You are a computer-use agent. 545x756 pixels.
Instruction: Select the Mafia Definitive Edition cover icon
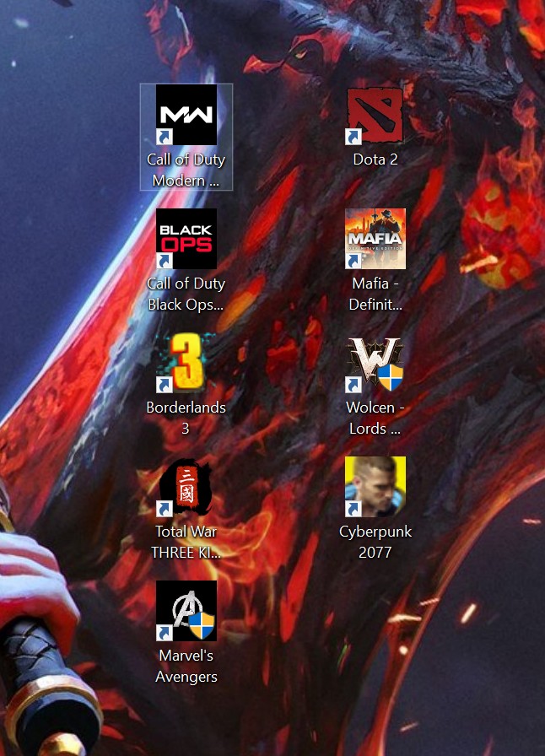tap(375, 239)
